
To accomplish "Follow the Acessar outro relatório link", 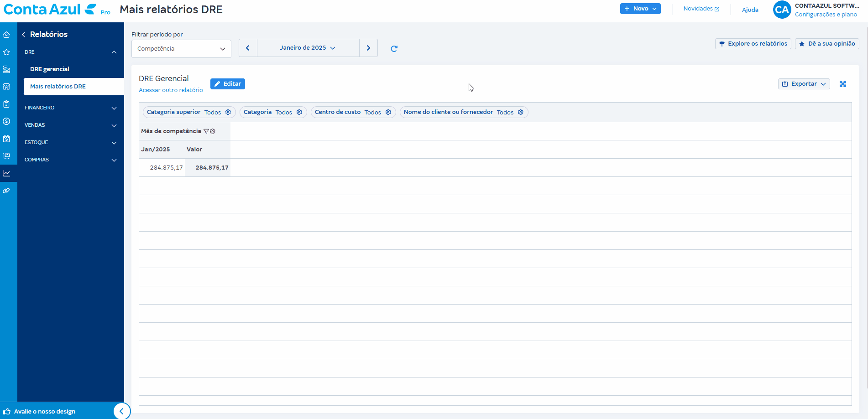I will [x=171, y=90].
